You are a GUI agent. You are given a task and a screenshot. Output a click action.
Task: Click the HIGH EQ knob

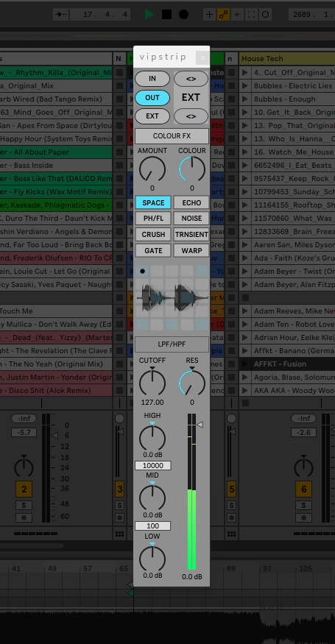[x=152, y=437]
